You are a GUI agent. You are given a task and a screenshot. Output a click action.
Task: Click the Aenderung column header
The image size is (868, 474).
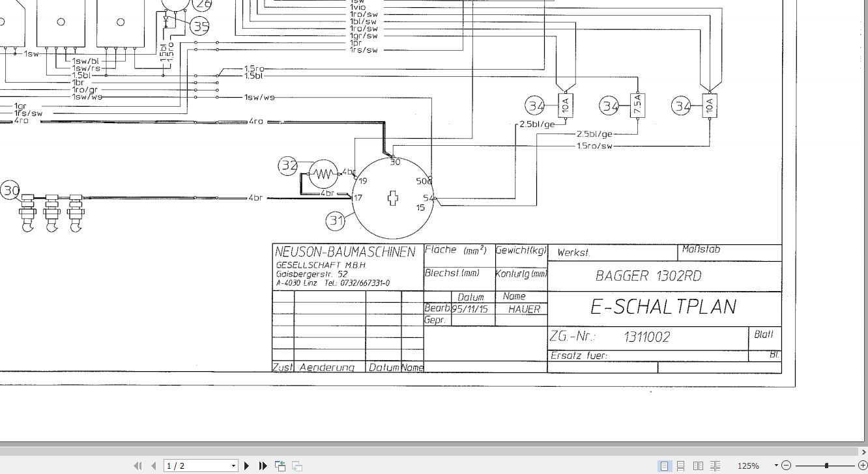point(327,367)
